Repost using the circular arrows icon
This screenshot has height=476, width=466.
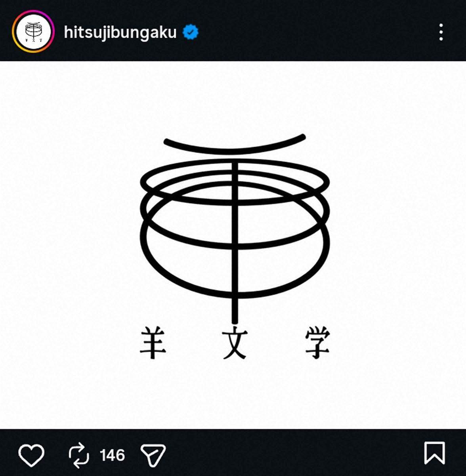point(79,455)
